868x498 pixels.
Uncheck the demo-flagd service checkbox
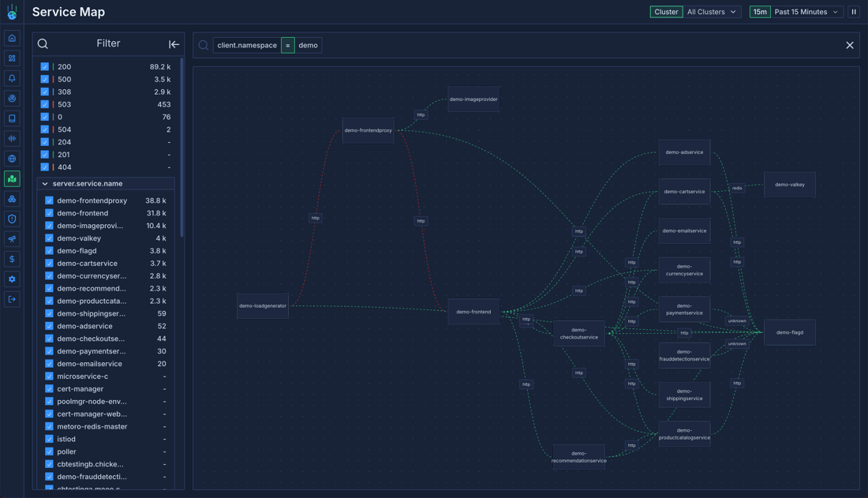[49, 251]
